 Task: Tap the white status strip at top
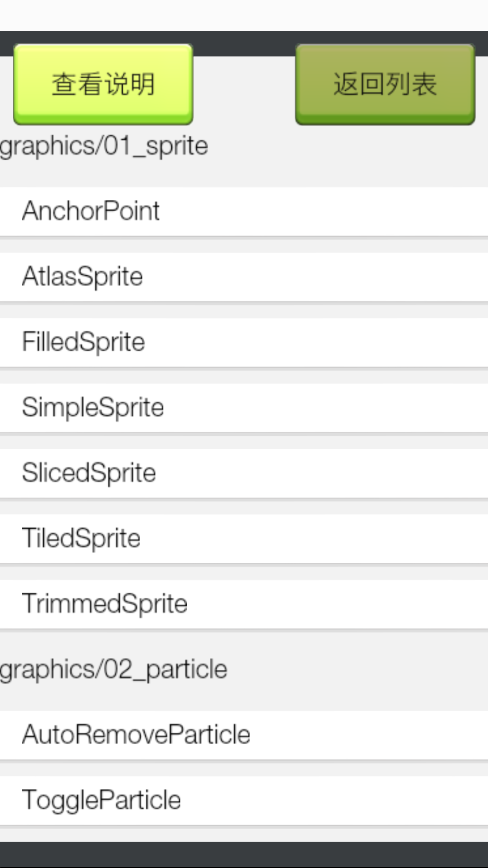click(244, 15)
